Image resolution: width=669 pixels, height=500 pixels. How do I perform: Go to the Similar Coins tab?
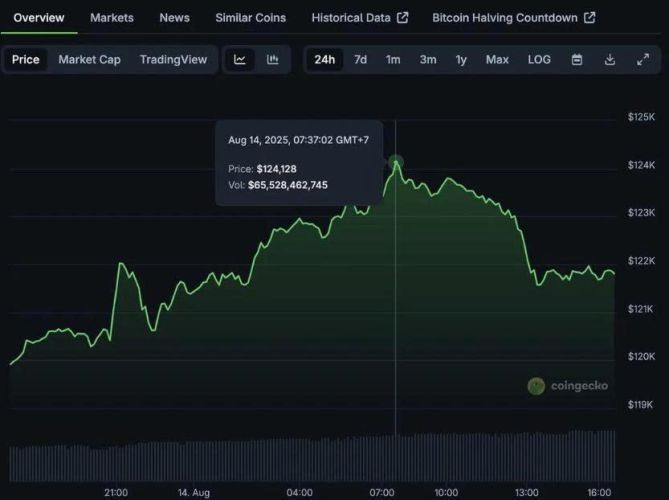[x=250, y=18]
